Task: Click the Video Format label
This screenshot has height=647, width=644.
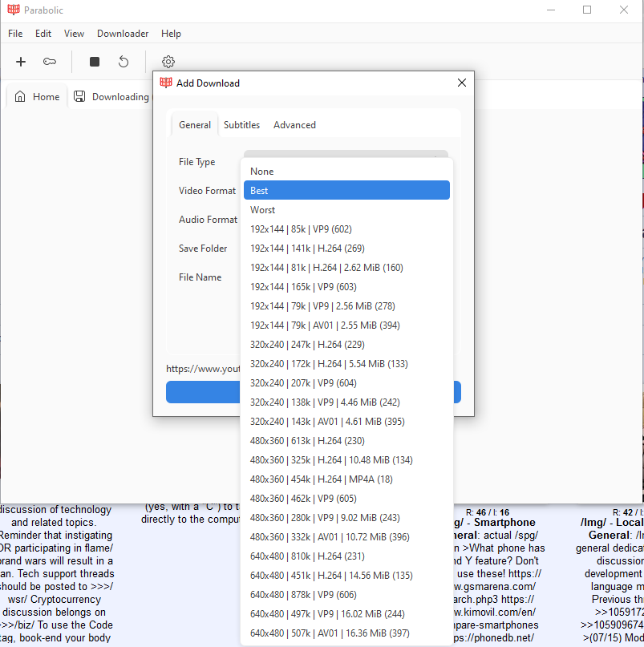Action: pos(207,191)
